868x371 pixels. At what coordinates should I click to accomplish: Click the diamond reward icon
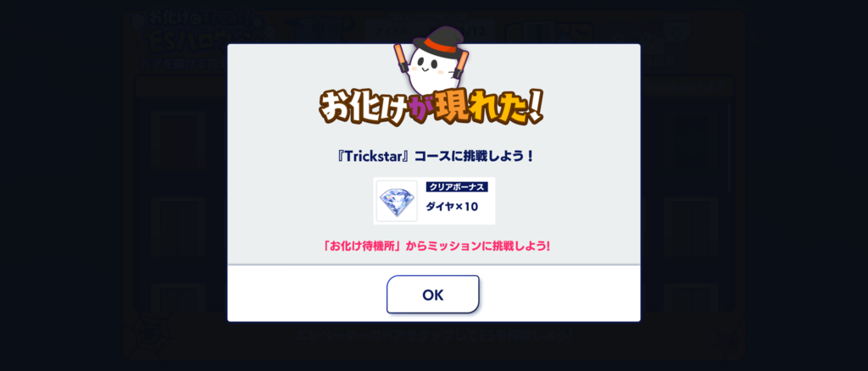(x=397, y=201)
